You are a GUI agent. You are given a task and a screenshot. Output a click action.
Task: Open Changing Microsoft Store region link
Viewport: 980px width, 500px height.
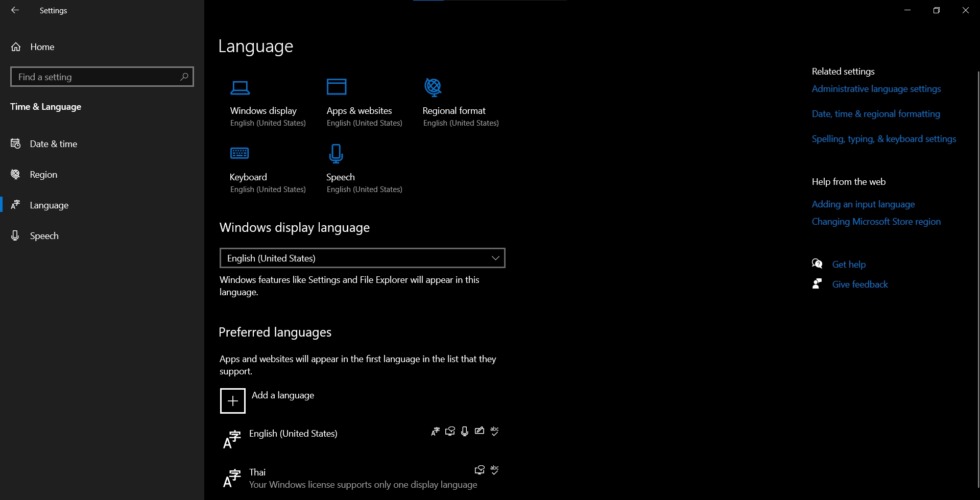[876, 222]
